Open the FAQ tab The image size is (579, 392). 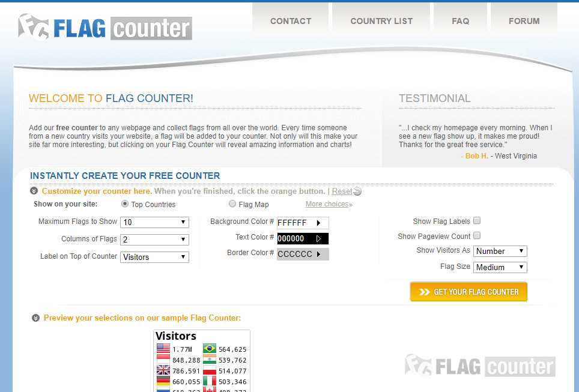click(461, 21)
